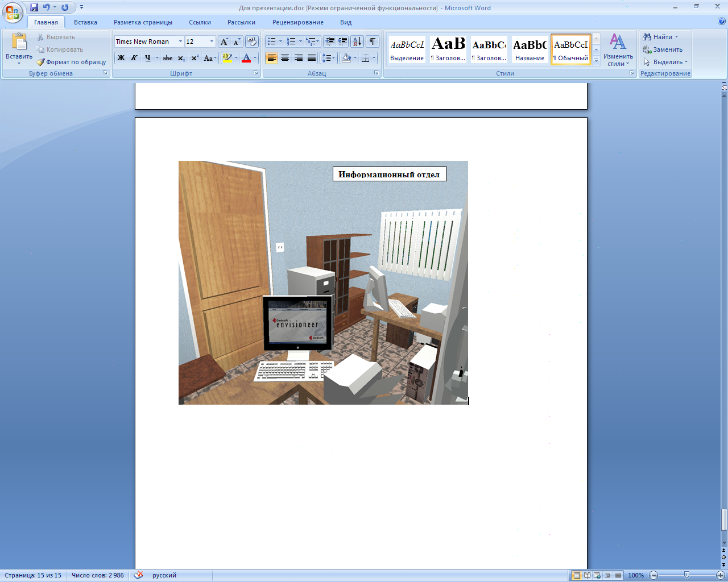The height and width of the screenshot is (582, 728).
Task: Open the Select (Выделить) dropdown
Action: pos(665,62)
